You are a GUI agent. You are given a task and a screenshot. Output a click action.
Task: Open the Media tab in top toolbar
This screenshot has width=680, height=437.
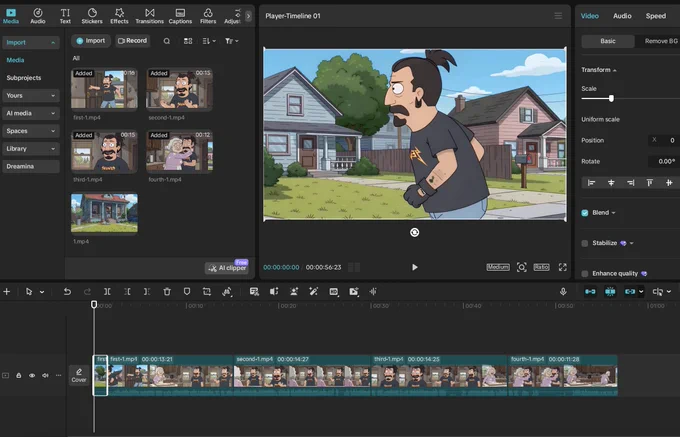[11, 16]
